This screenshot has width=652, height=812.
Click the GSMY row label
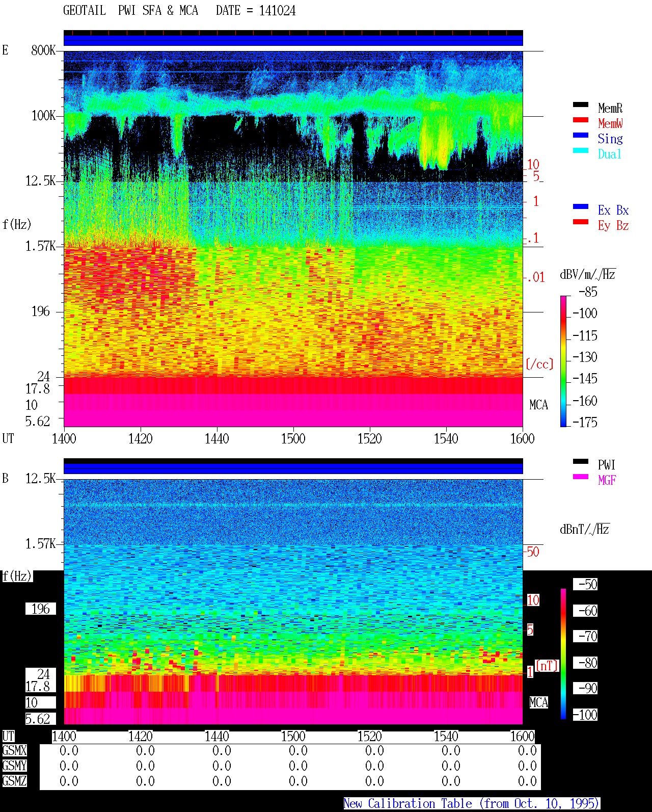pyautogui.click(x=14, y=766)
